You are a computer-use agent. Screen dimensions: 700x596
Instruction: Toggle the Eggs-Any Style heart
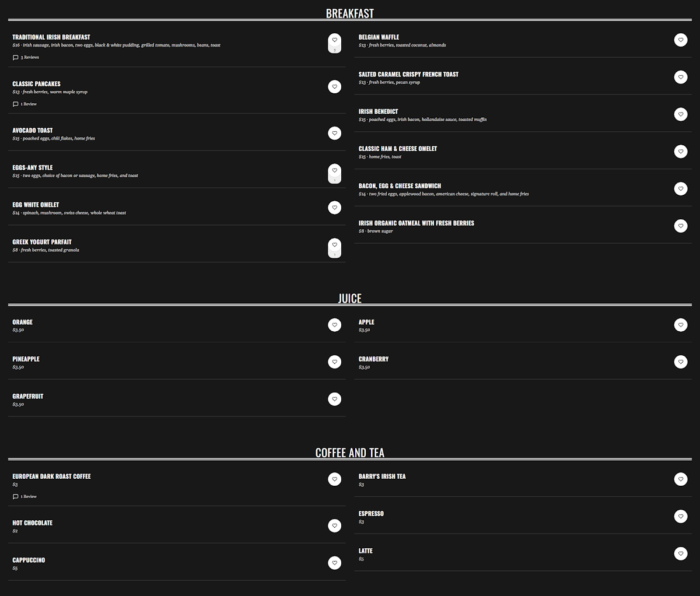tap(334, 170)
